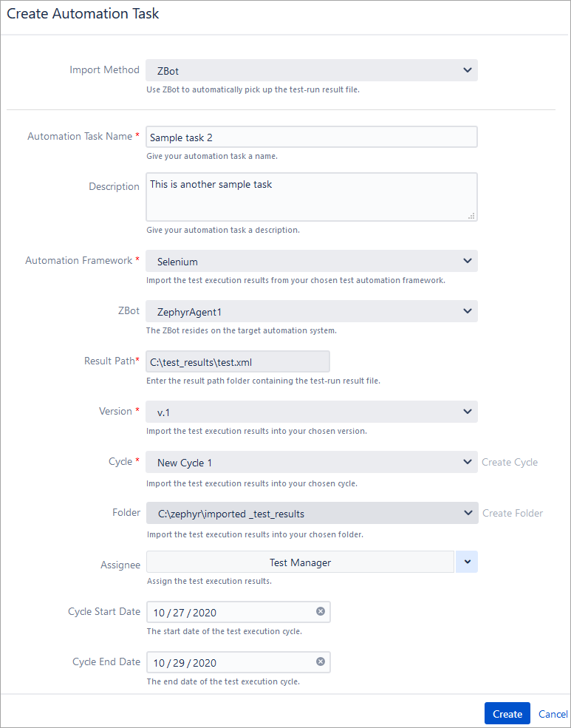Click the chevron on the Folder dropdown
The width and height of the screenshot is (571, 728).
pos(467,511)
